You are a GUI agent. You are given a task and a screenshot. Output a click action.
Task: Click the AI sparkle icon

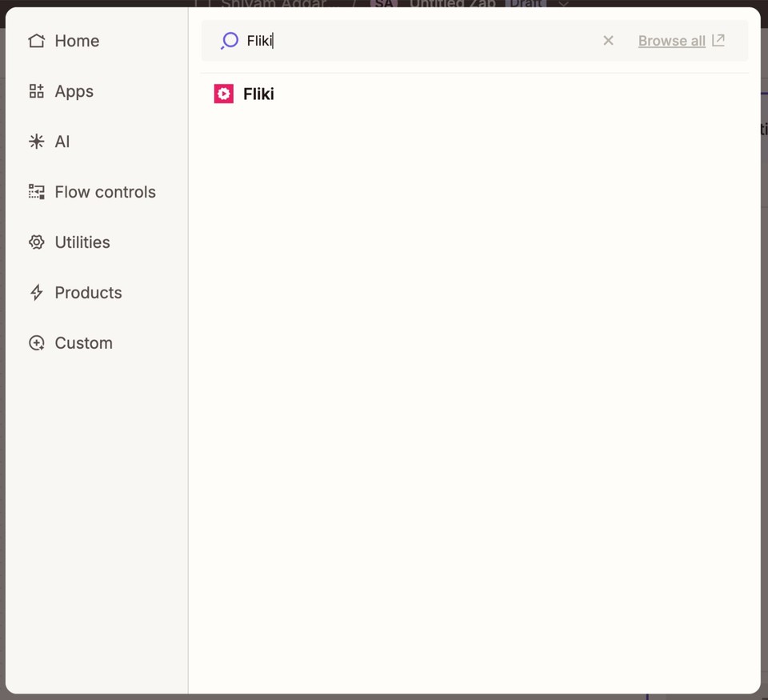[37, 142]
